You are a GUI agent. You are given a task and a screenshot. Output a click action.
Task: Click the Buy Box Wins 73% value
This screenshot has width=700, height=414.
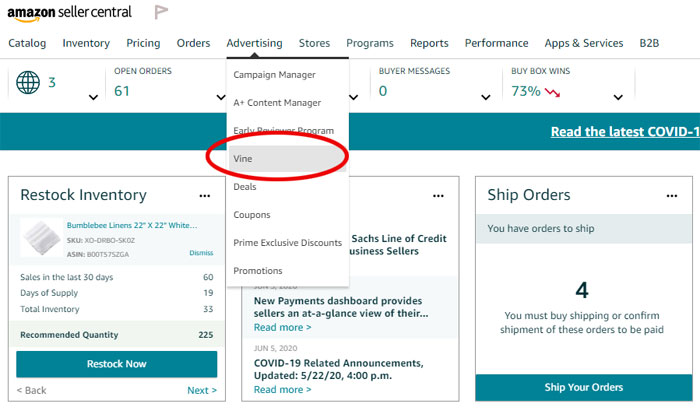coord(526,91)
